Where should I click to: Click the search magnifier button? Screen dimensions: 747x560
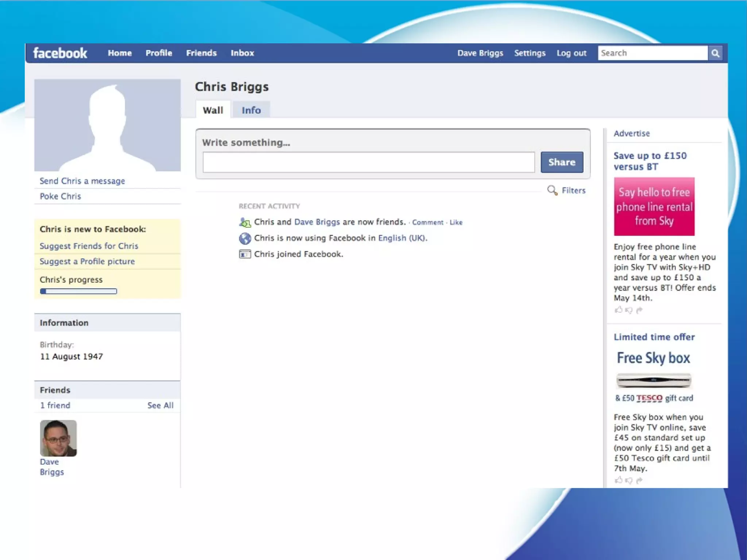(715, 53)
